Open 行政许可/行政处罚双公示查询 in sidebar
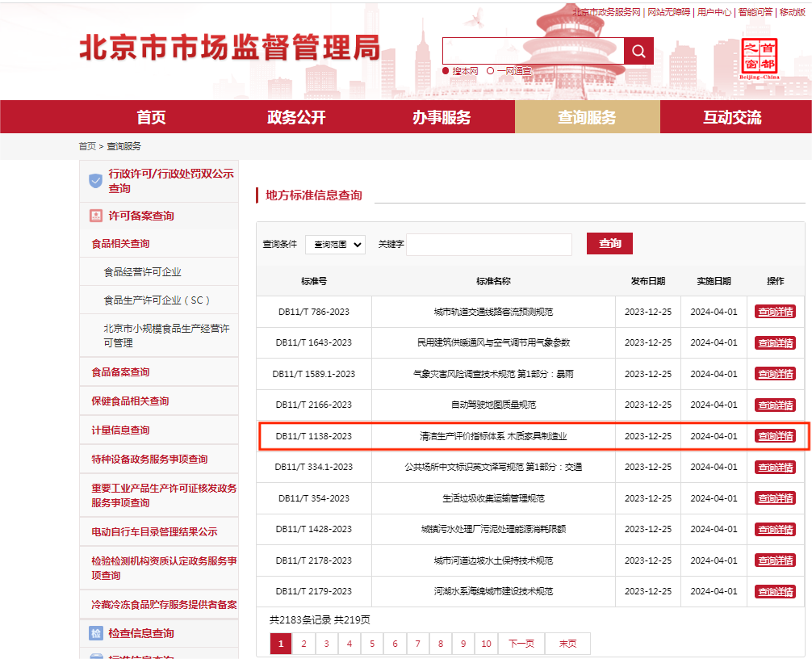The width and height of the screenshot is (812, 659). click(171, 181)
